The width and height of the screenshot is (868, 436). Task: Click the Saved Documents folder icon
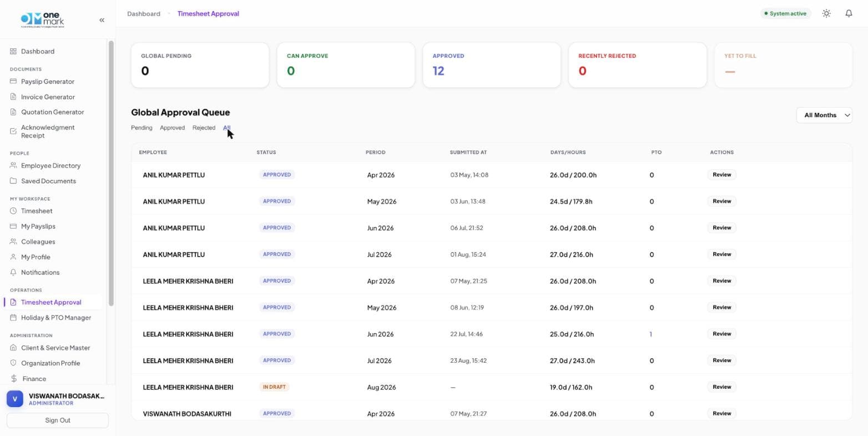[13, 181]
